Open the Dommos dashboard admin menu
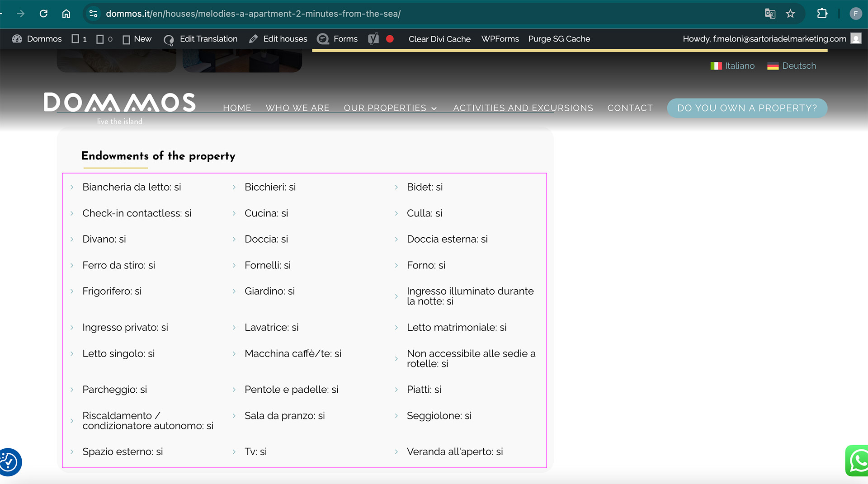This screenshot has width=868, height=484. [x=37, y=39]
